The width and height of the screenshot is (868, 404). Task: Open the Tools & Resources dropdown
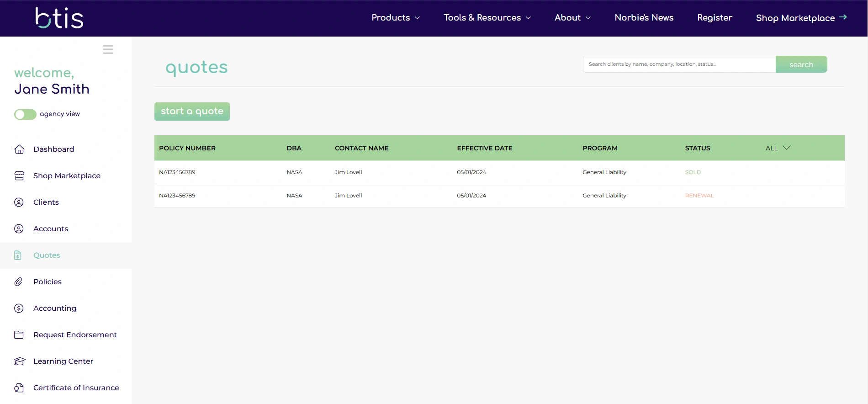(x=487, y=18)
